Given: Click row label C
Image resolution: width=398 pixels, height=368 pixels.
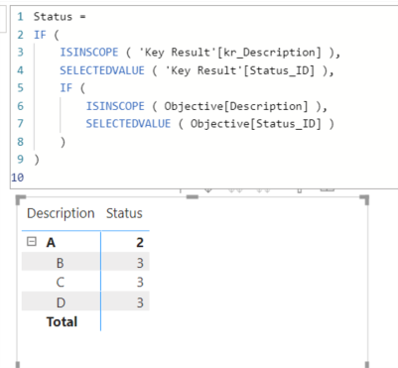Looking at the screenshot, I should (60, 283).
